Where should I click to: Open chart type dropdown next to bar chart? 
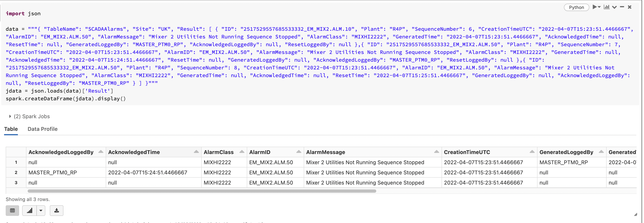click(41, 210)
